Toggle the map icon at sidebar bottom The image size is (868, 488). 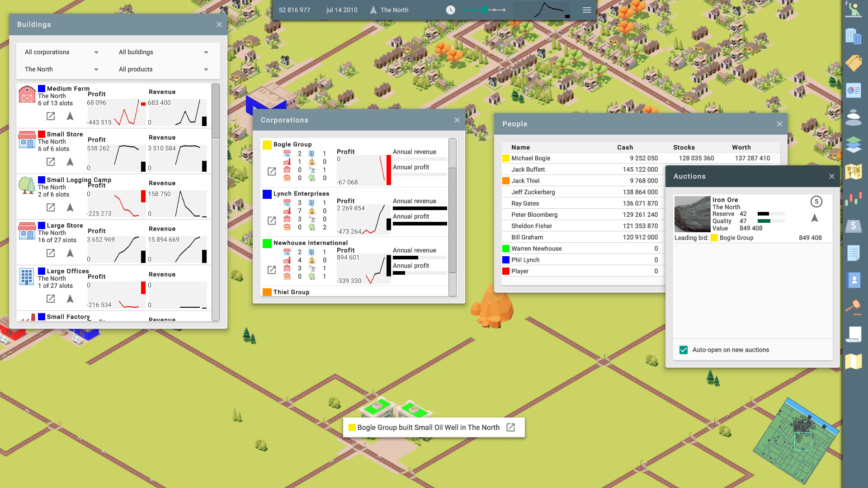854,361
